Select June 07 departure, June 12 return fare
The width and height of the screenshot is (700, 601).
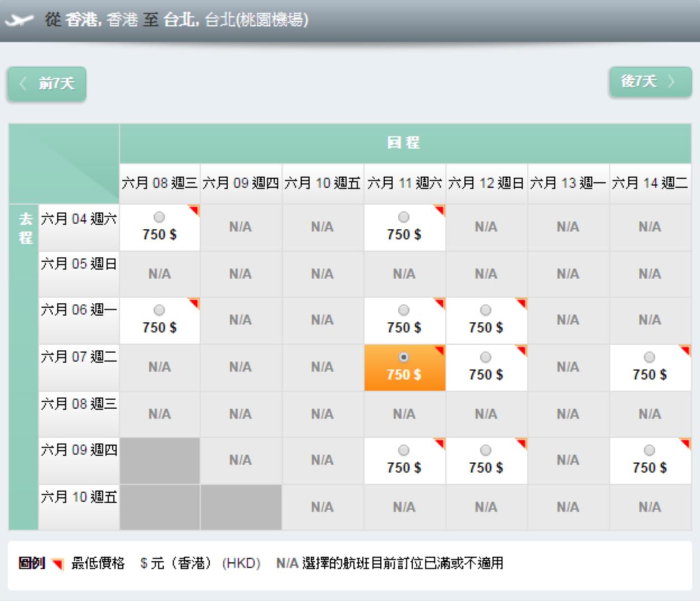point(486,358)
